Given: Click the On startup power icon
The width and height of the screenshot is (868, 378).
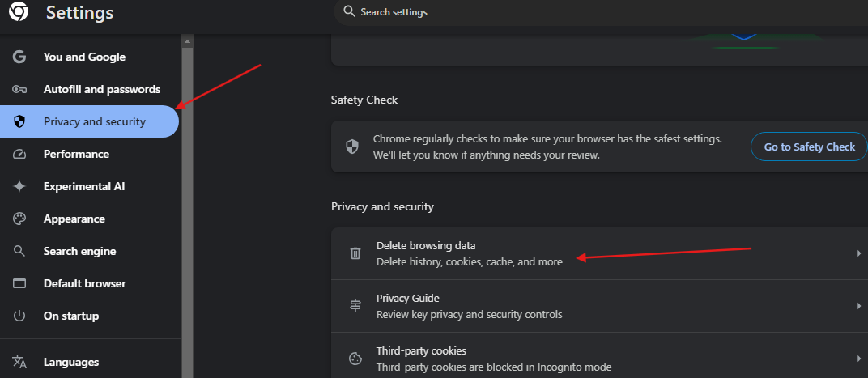Looking at the screenshot, I should point(19,316).
